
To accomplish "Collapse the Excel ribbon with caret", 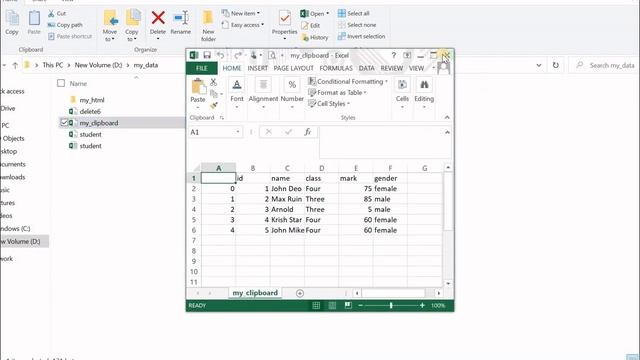I will point(447,117).
